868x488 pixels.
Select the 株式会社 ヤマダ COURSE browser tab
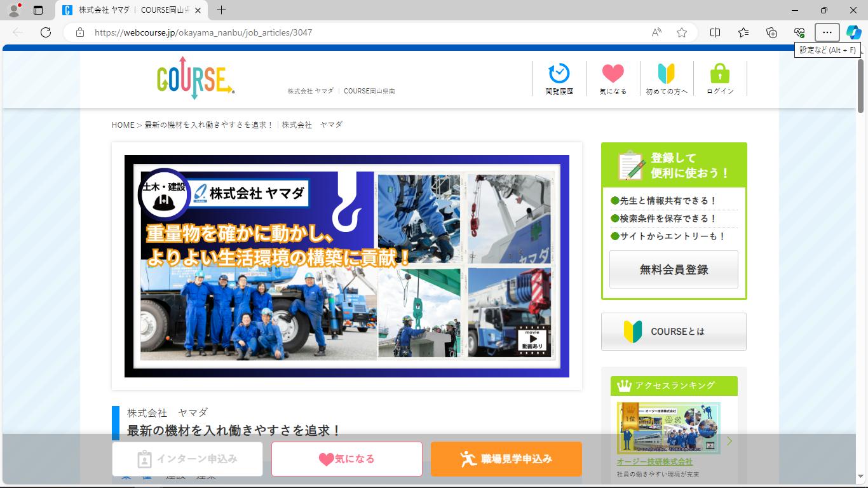click(132, 10)
